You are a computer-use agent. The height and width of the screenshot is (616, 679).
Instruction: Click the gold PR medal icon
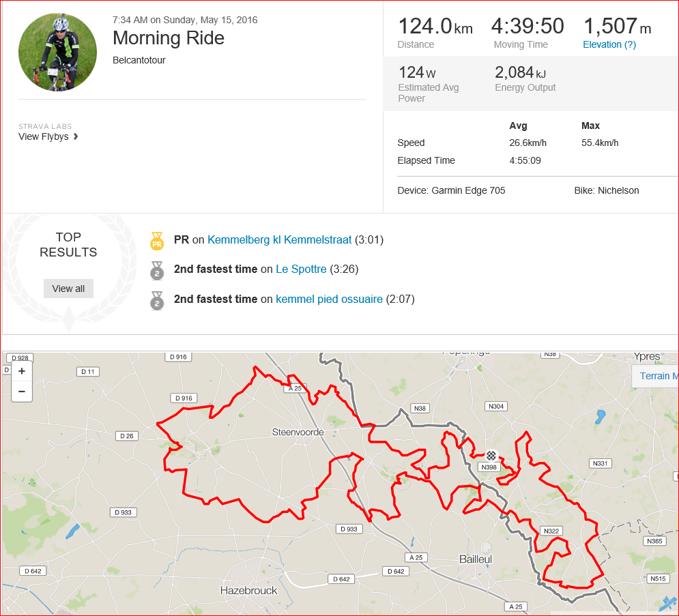(157, 241)
